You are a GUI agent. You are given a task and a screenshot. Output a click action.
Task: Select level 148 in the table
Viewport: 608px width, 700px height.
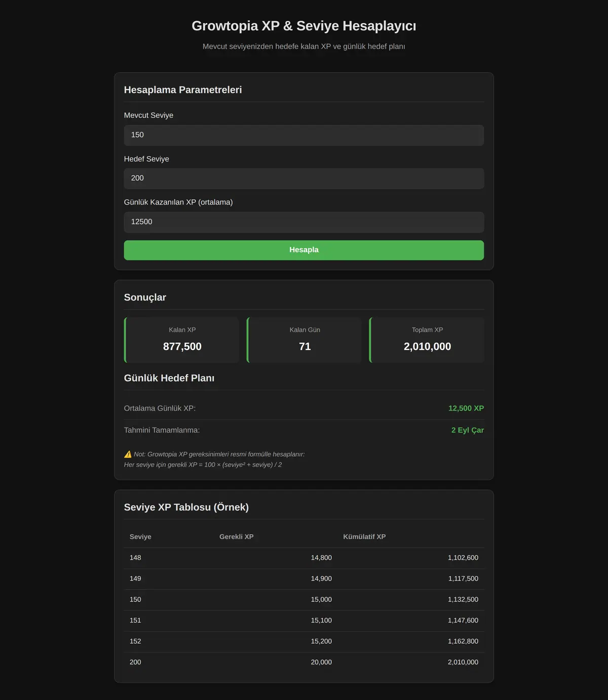point(135,558)
